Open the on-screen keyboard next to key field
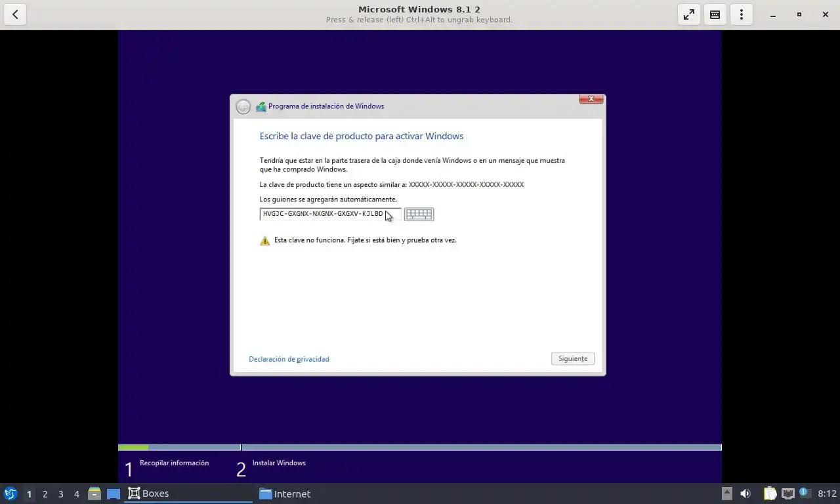This screenshot has width=840, height=504. tap(419, 214)
